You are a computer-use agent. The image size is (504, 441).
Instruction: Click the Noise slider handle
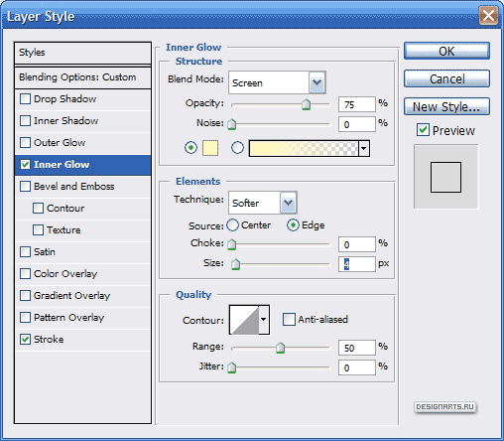coord(232,124)
